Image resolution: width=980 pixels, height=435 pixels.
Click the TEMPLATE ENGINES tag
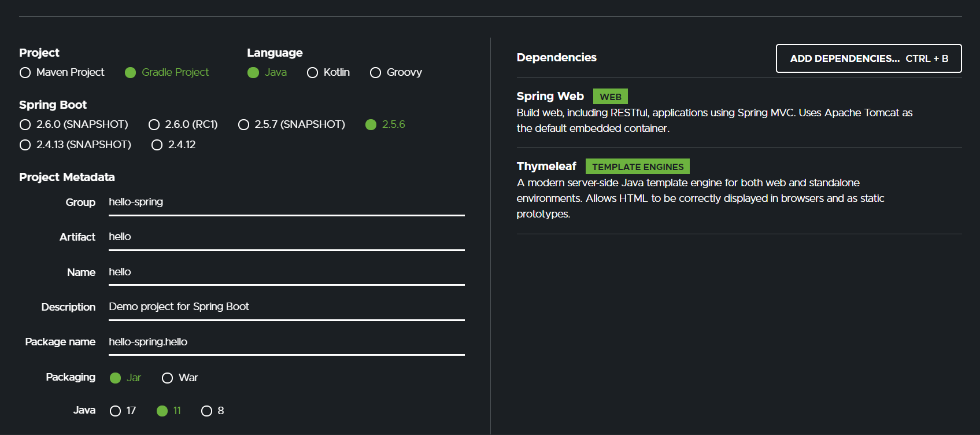pos(638,167)
